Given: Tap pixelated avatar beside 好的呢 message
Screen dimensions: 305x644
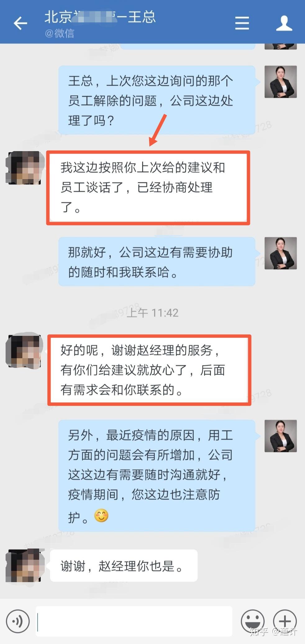Looking at the screenshot, I should 24,351.
